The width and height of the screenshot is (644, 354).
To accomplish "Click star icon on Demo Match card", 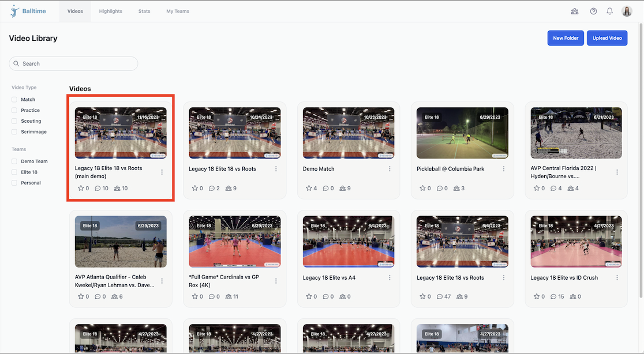I will coord(309,189).
